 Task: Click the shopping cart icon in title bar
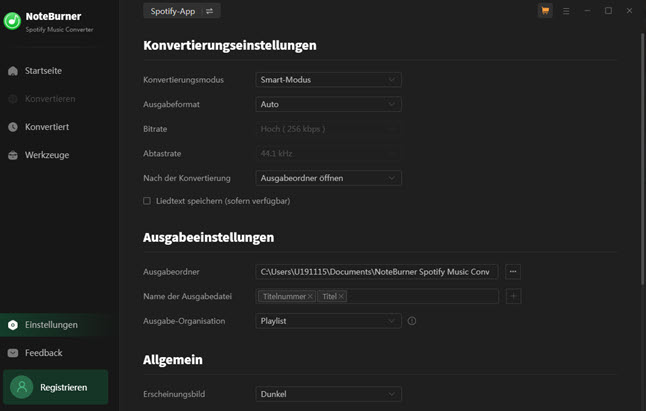pos(545,11)
